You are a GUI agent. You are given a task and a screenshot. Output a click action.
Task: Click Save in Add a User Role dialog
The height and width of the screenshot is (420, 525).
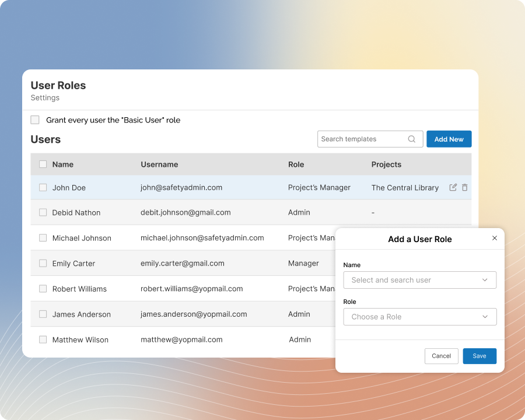coord(480,356)
